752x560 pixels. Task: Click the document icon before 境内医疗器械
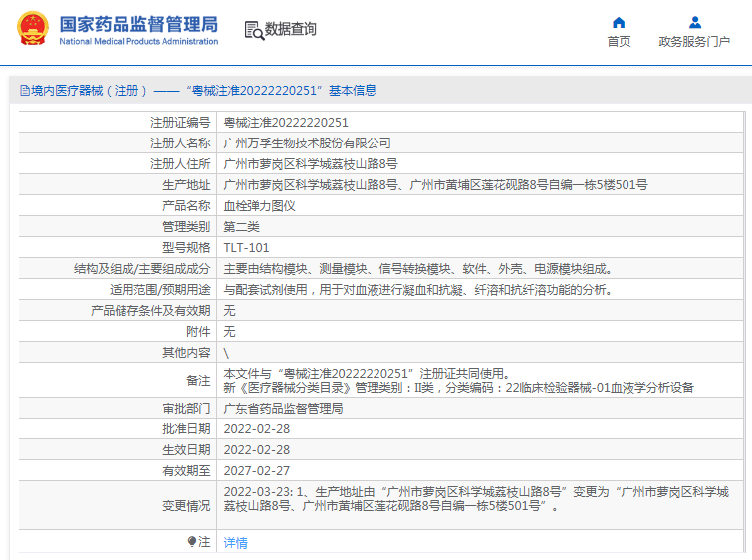pyautogui.click(x=24, y=91)
